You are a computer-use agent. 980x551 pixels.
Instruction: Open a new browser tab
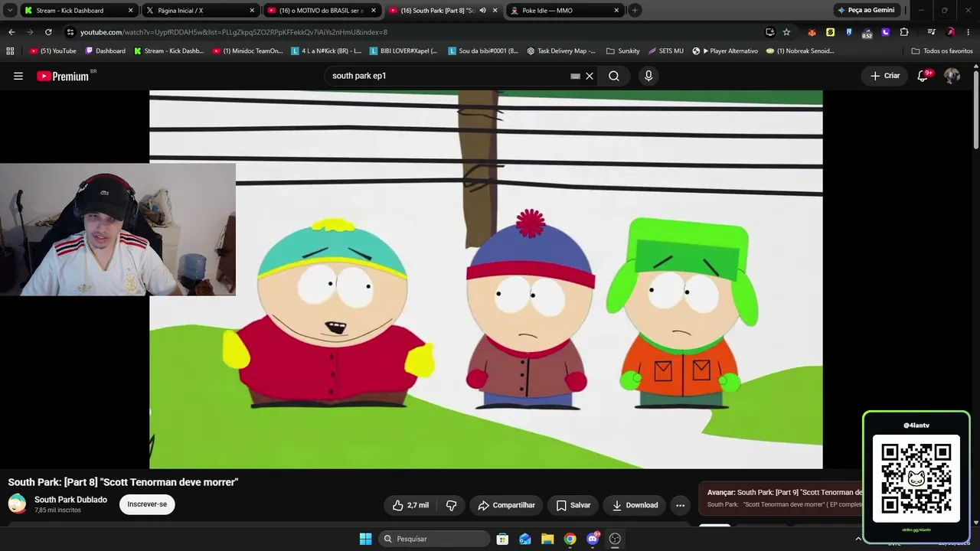point(635,11)
